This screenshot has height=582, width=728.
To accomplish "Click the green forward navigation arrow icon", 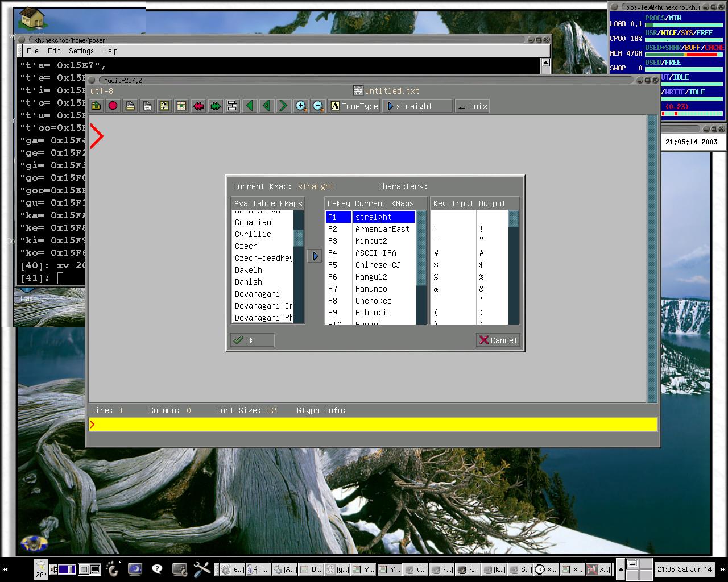I will (x=283, y=106).
